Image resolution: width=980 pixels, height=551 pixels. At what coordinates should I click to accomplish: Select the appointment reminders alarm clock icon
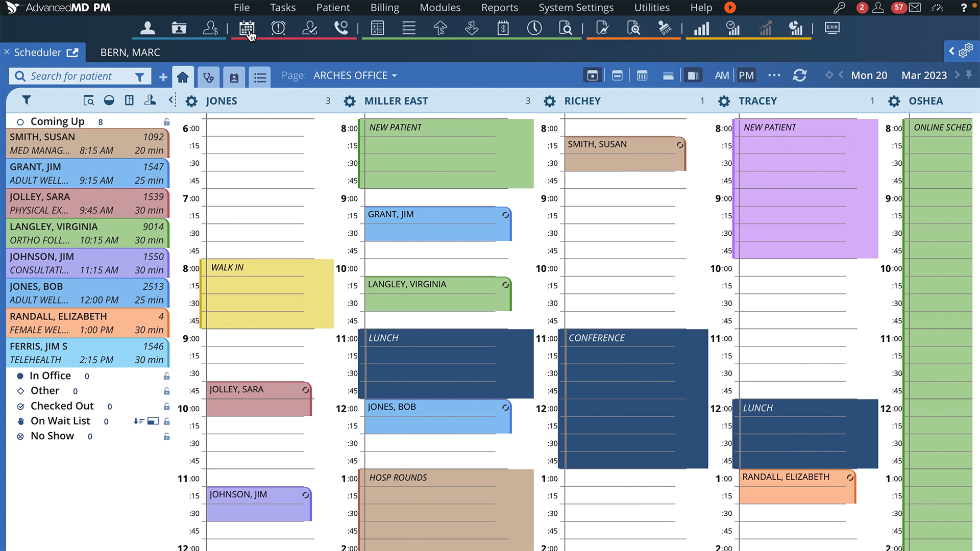pyautogui.click(x=278, y=28)
